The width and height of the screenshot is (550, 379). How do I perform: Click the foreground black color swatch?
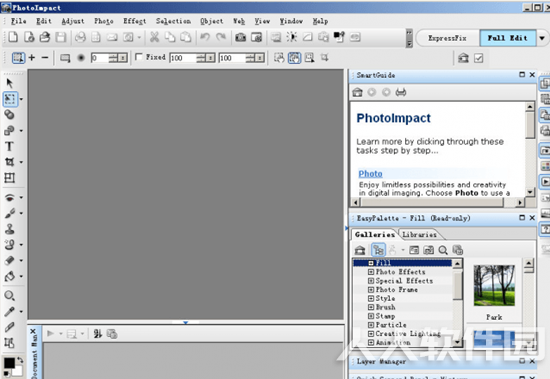click(x=8, y=363)
